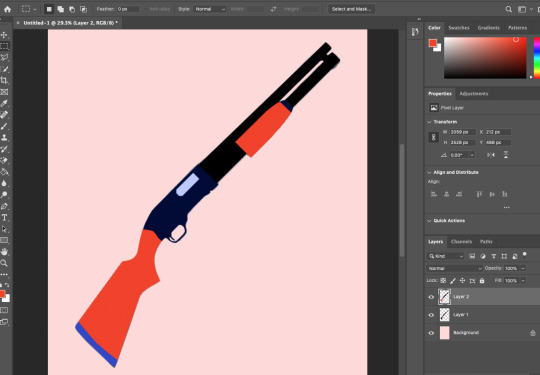Screen dimensions: 540x375
Task: Hide Layer 1 with its eye icon
Action: (431, 315)
